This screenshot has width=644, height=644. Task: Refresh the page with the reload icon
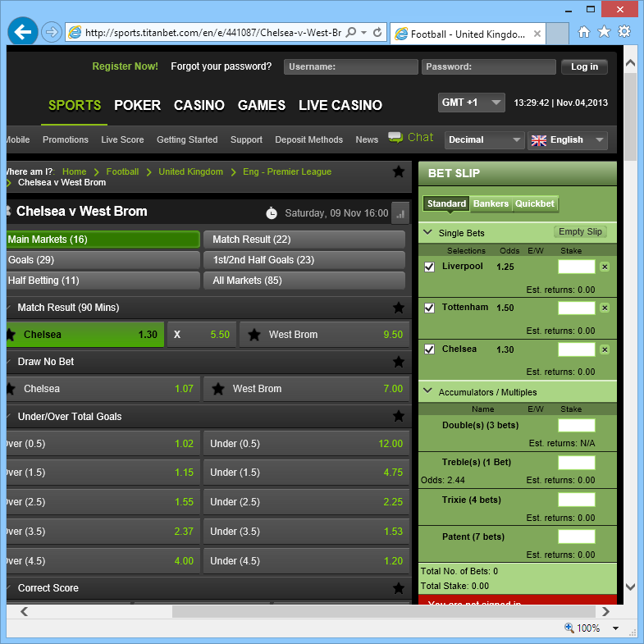click(x=377, y=33)
